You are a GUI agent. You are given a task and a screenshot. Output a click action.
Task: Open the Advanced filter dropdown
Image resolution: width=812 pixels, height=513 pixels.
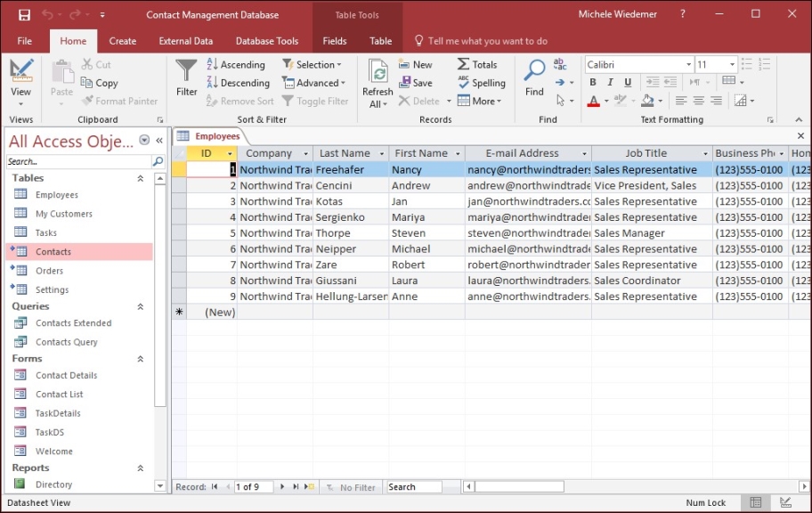(313, 83)
